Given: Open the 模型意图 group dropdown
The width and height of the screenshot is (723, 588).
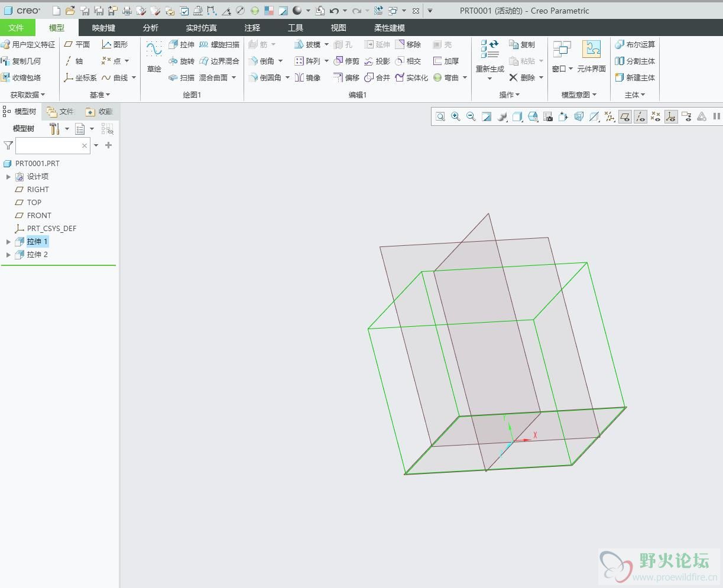Looking at the screenshot, I should click(x=579, y=95).
